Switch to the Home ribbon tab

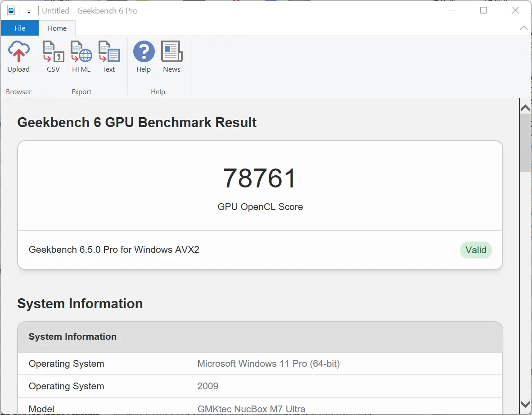coord(57,28)
